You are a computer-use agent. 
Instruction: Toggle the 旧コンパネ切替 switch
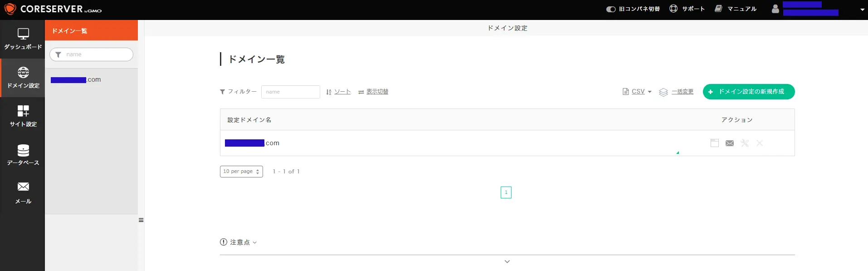click(611, 9)
